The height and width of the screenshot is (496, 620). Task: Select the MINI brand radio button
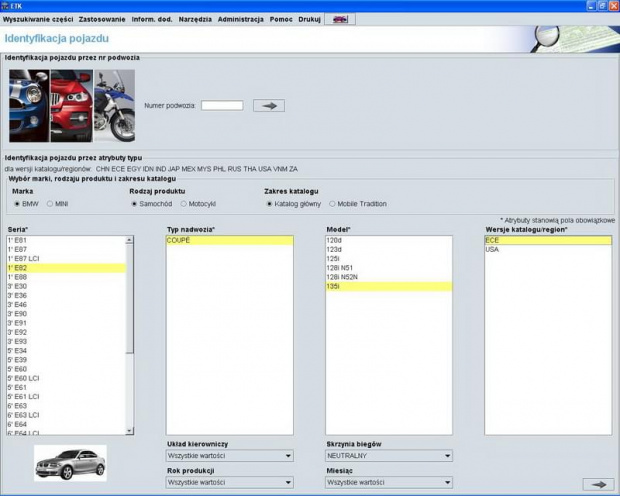50,204
